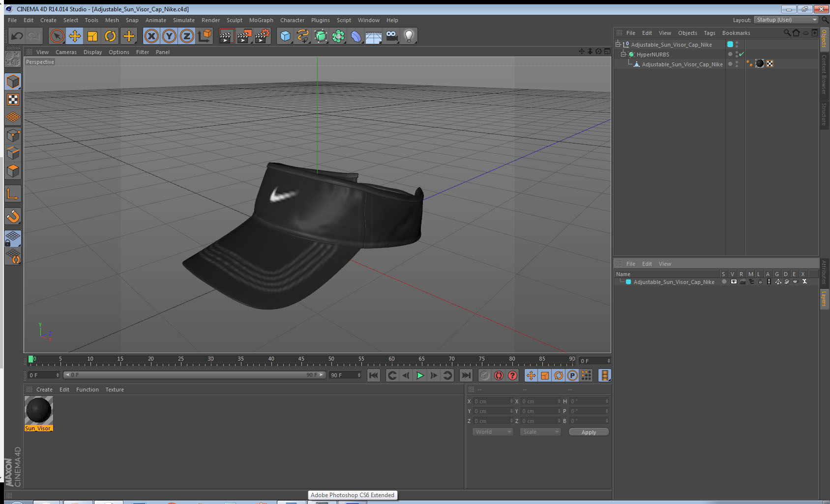Image resolution: width=830 pixels, height=504 pixels.
Task: Toggle layer lock icon
Action: tap(760, 282)
